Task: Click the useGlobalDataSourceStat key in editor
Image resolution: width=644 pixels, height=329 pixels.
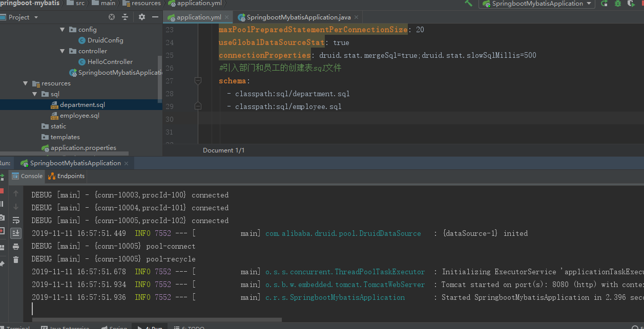Action: coord(272,42)
